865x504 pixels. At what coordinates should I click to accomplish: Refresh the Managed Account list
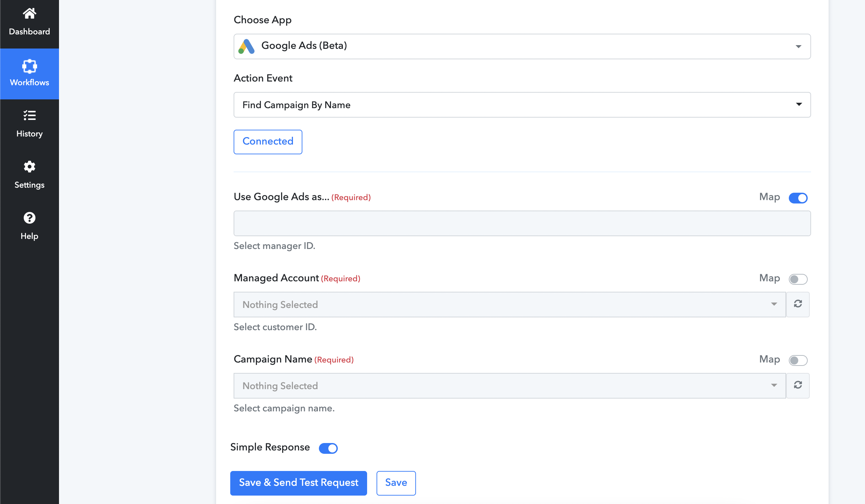[798, 304]
